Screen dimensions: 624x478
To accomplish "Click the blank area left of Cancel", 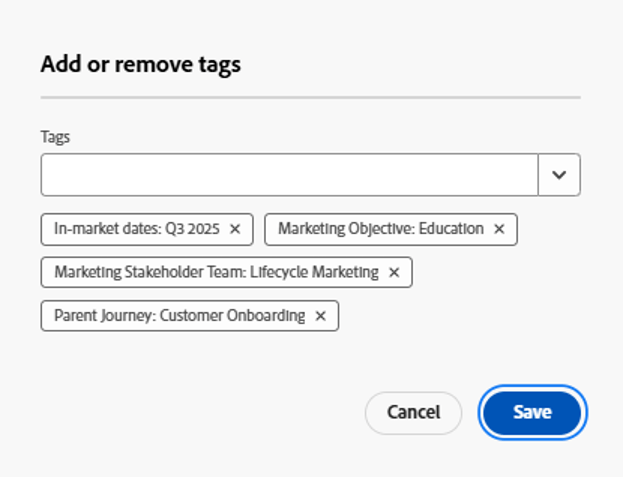I will pyautogui.click(x=200, y=412).
